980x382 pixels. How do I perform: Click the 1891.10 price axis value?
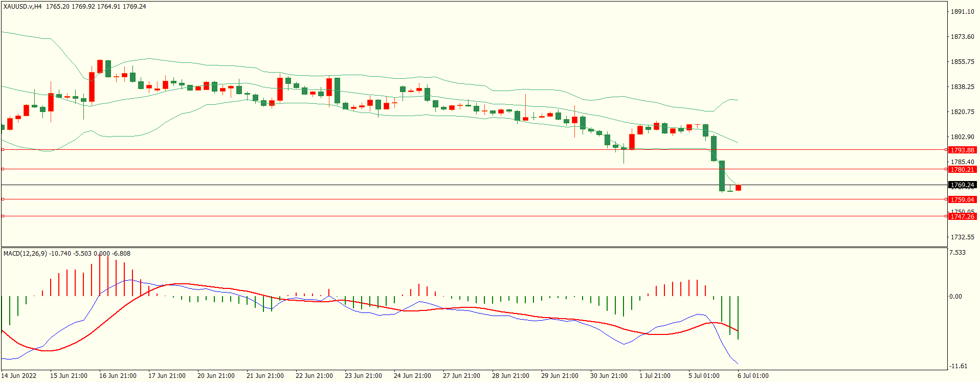(x=962, y=11)
